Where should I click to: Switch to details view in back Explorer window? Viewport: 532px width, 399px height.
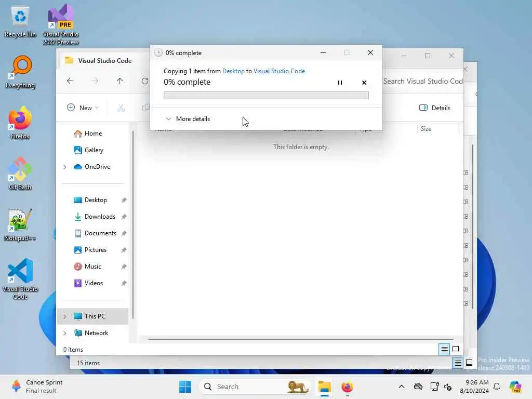coord(458,363)
